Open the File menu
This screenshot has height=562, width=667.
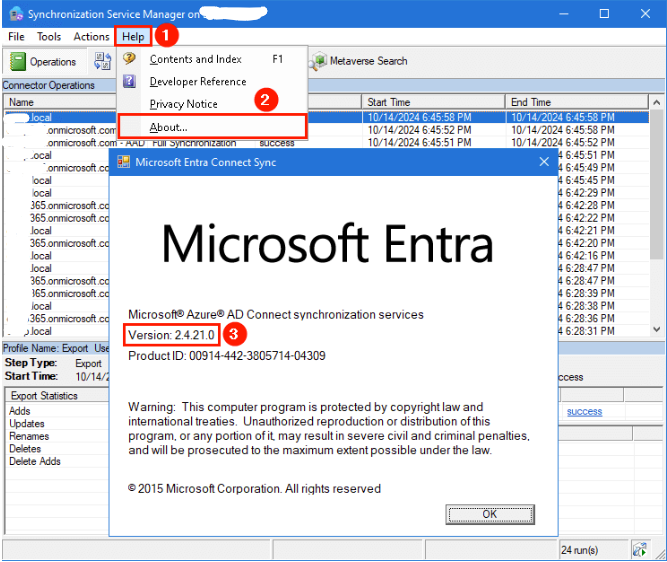[x=16, y=37]
